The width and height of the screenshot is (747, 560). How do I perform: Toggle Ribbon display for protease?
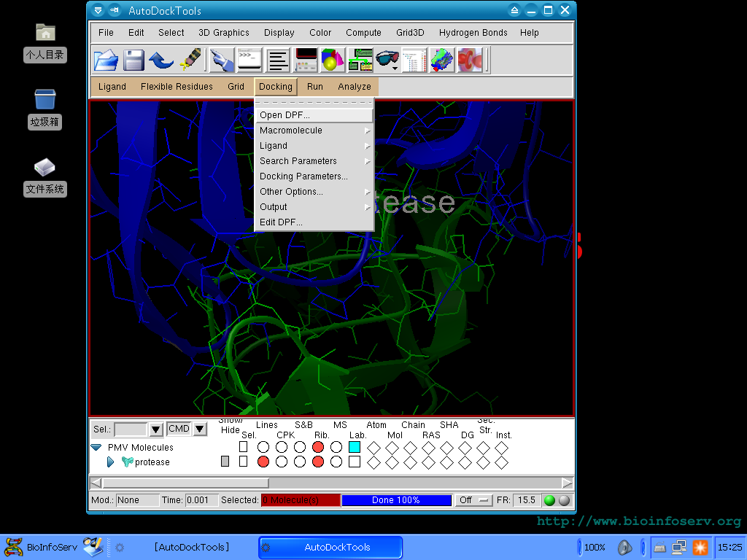318,462
